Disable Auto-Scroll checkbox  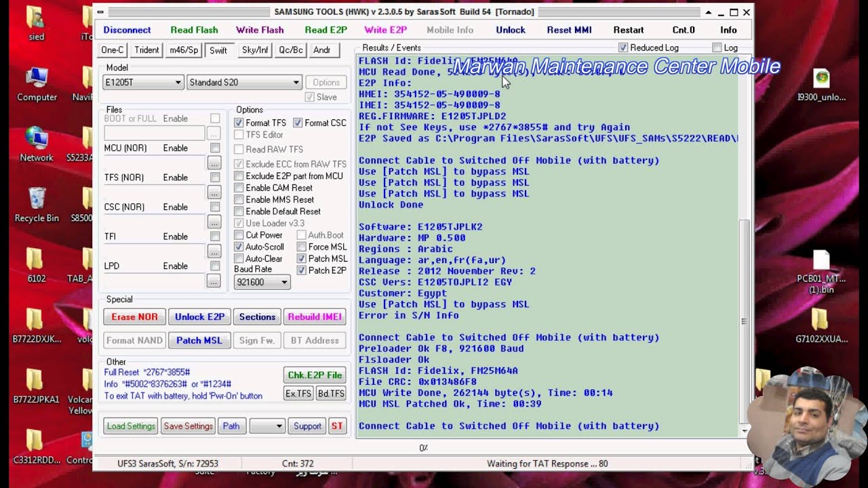pyautogui.click(x=239, y=247)
